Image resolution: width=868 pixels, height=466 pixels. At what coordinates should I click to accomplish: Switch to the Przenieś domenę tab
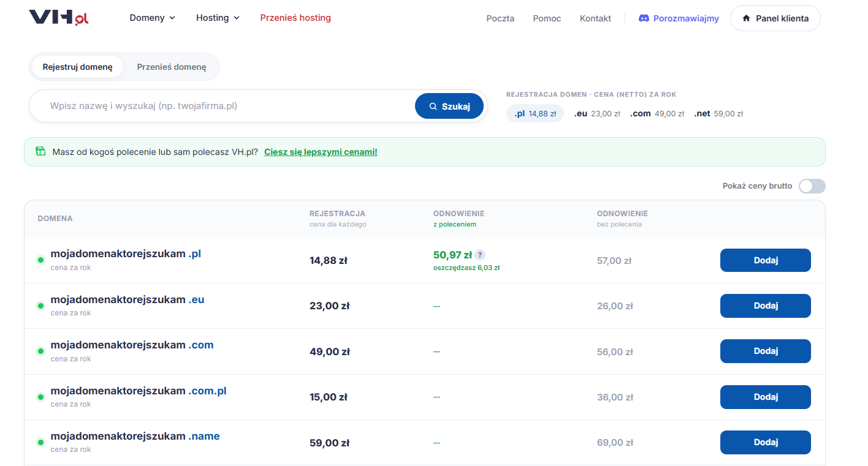click(172, 67)
